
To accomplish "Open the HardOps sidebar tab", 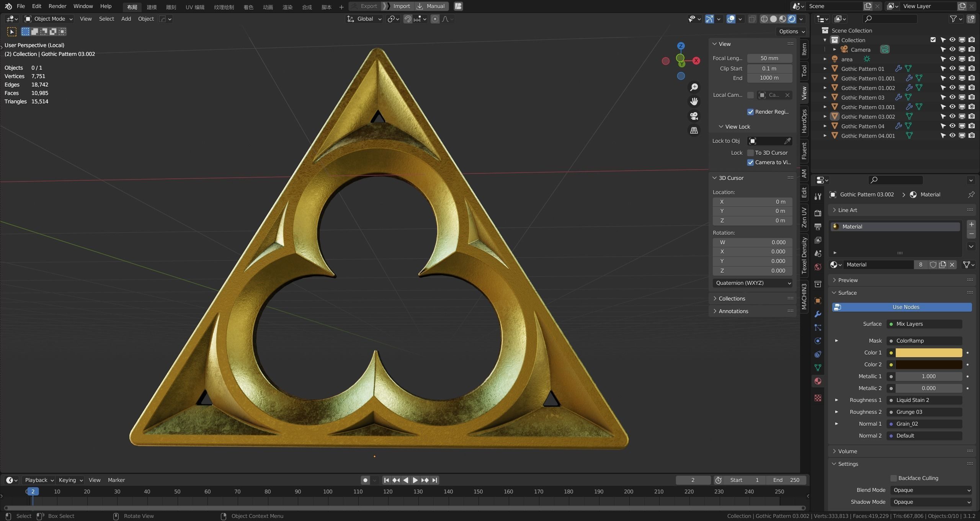I will (x=804, y=121).
